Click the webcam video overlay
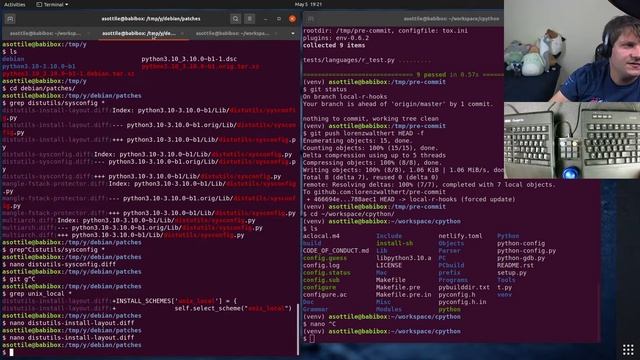Screen dimensions: 640x360 [x=572, y=51]
